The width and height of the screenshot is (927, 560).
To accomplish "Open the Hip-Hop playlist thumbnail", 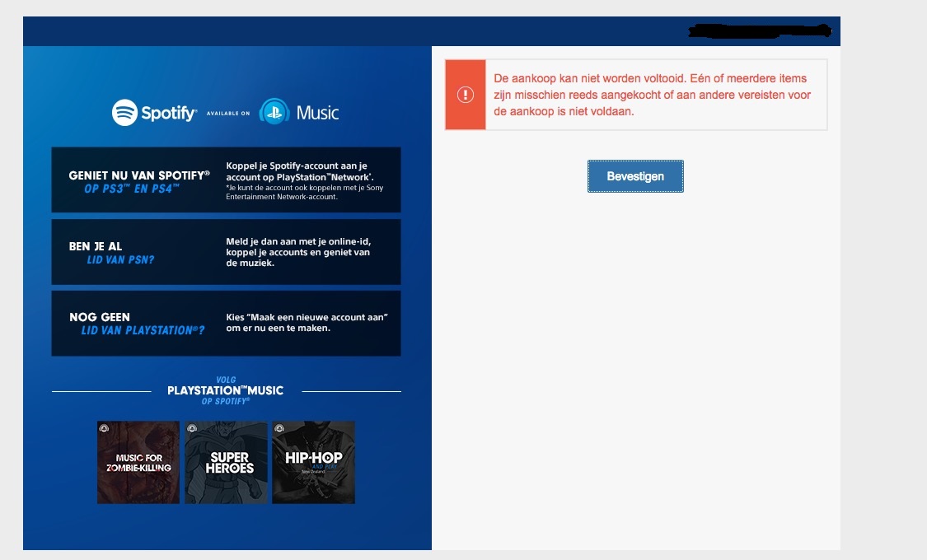I will point(313,463).
